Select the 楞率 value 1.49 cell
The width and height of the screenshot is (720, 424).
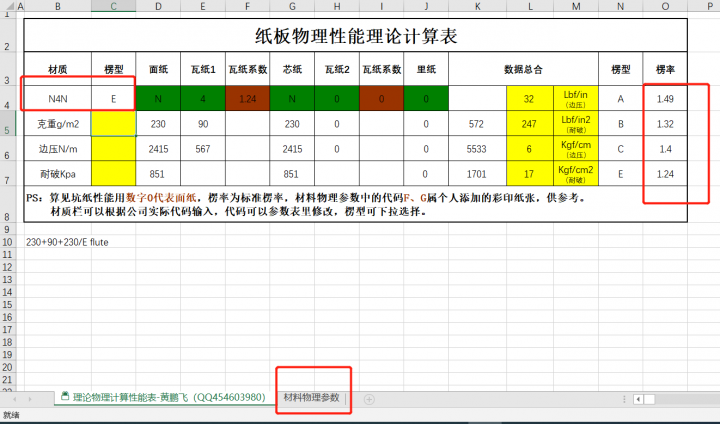click(x=665, y=99)
